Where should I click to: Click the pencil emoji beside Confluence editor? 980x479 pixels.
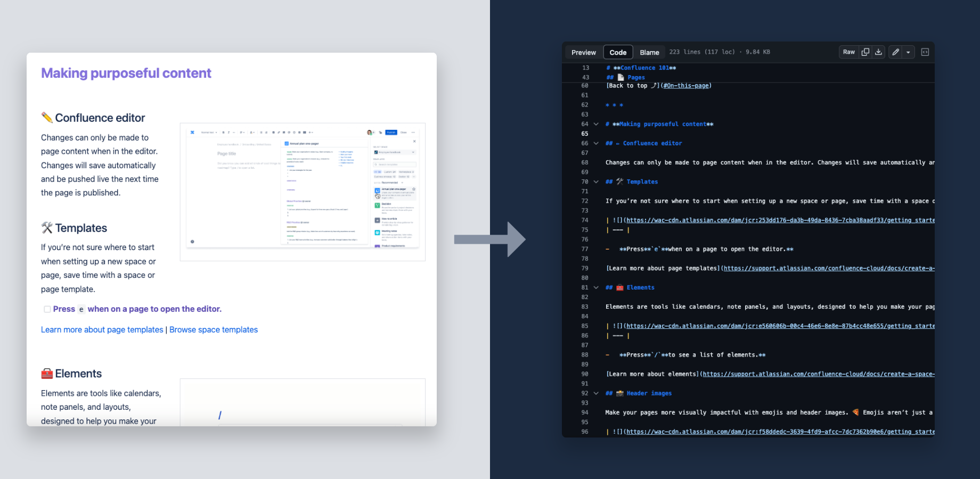47,117
